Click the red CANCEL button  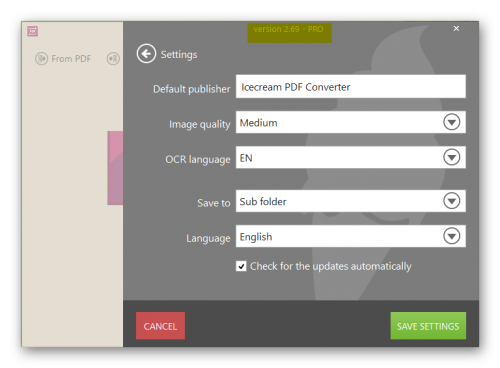click(x=160, y=326)
